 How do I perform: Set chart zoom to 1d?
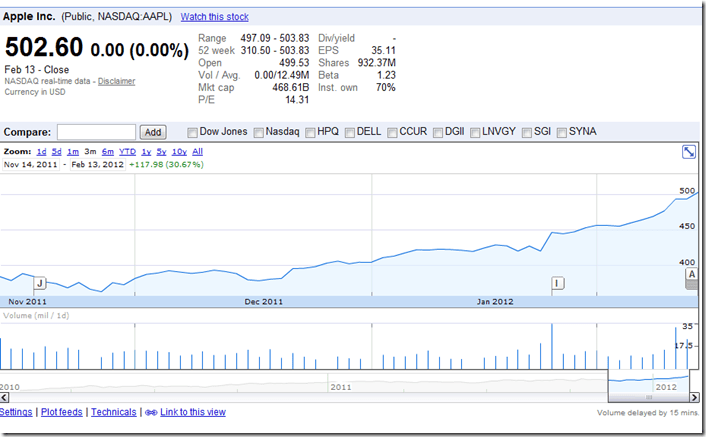pyautogui.click(x=42, y=151)
